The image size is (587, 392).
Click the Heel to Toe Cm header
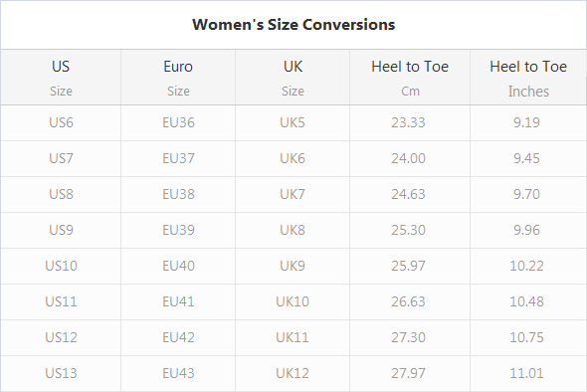coord(410,78)
